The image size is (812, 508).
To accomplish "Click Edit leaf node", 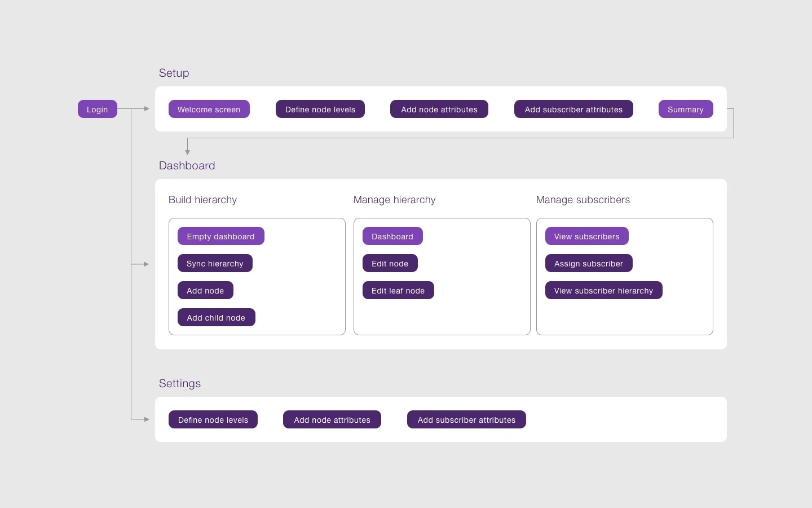I will [398, 290].
